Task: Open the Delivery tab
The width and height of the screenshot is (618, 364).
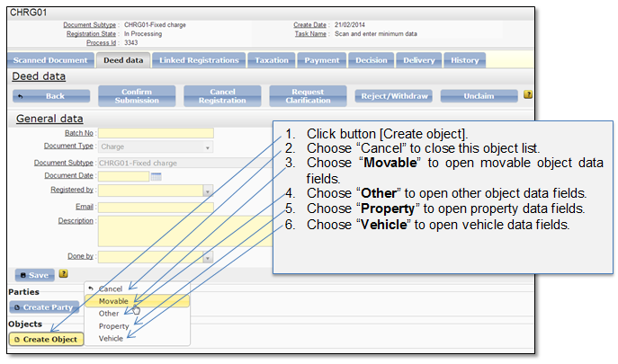Action: click(419, 60)
